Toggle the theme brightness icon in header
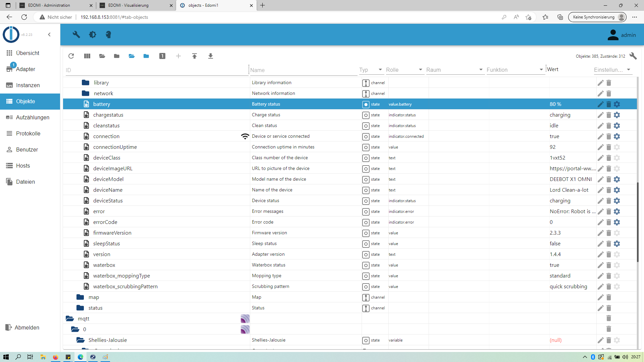 coord(93,35)
